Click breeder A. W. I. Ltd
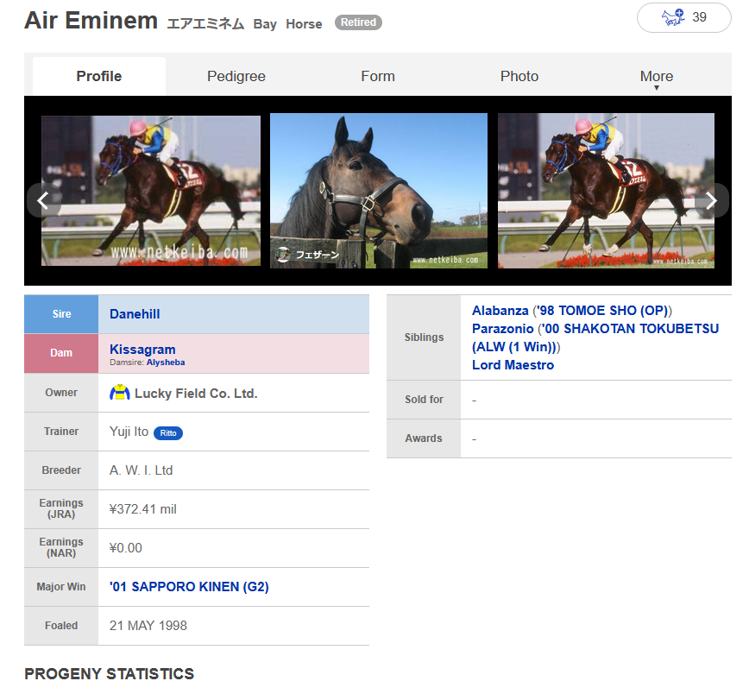This screenshot has height=700, width=749. click(x=141, y=470)
